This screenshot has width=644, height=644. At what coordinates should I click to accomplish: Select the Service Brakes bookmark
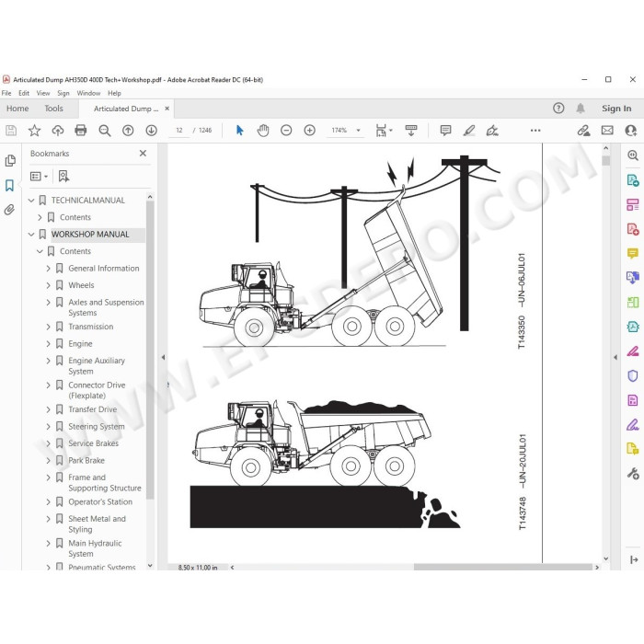(93, 443)
